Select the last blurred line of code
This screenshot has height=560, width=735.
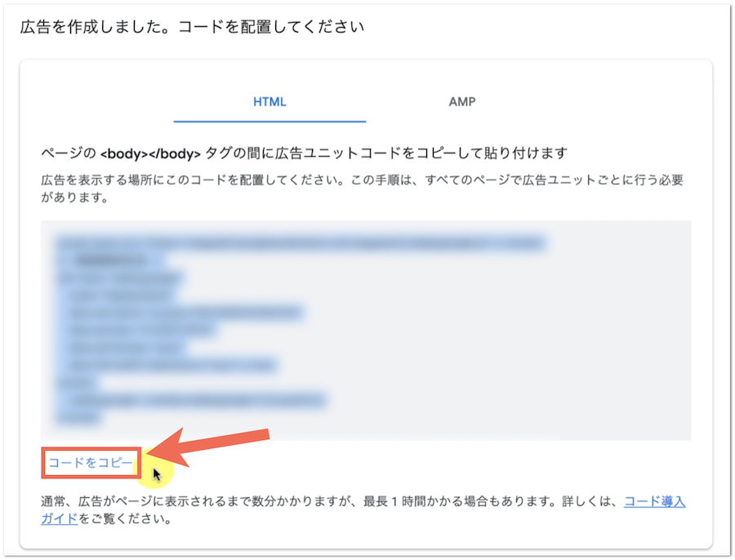78,418
